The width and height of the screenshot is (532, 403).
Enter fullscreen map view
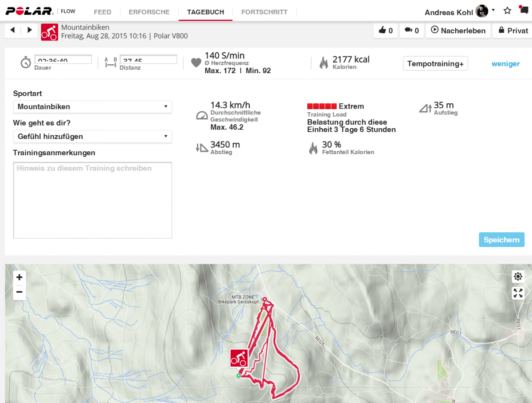[518, 293]
